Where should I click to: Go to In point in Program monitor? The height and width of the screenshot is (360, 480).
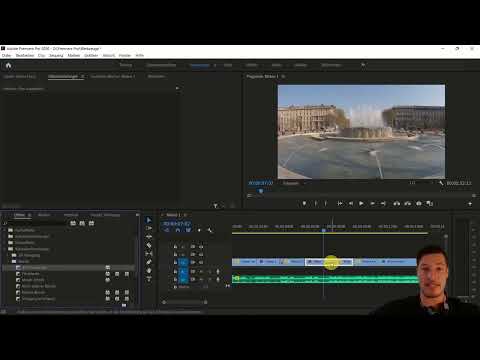(340, 203)
